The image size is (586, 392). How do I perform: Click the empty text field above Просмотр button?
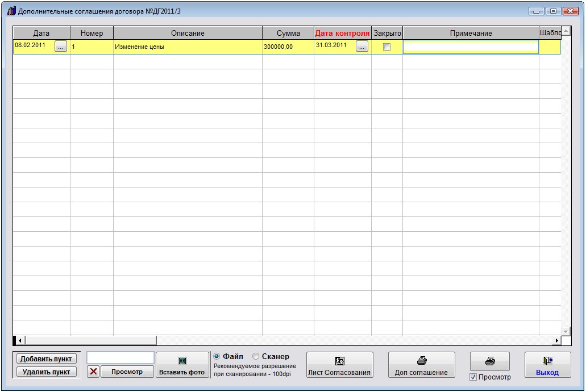[x=120, y=357]
